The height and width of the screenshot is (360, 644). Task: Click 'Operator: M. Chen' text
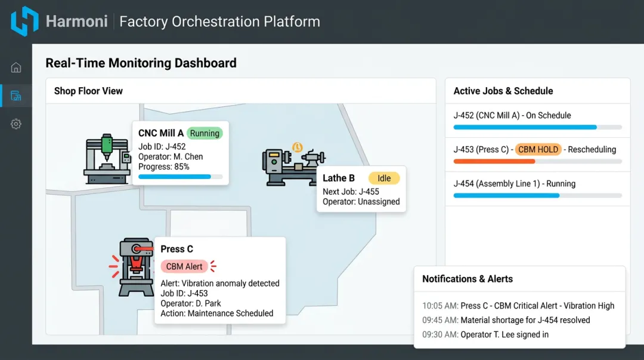(x=171, y=157)
